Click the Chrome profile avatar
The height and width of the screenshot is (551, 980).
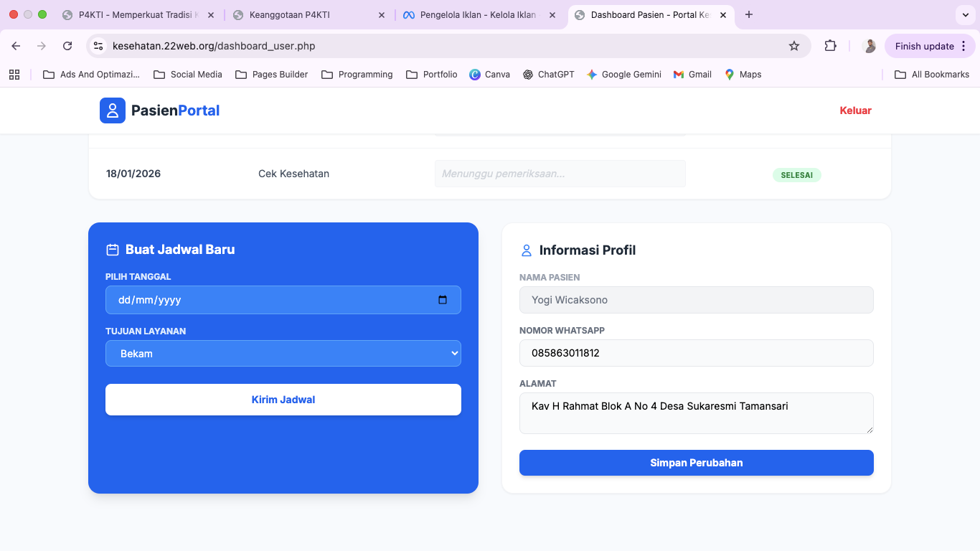pos(870,46)
